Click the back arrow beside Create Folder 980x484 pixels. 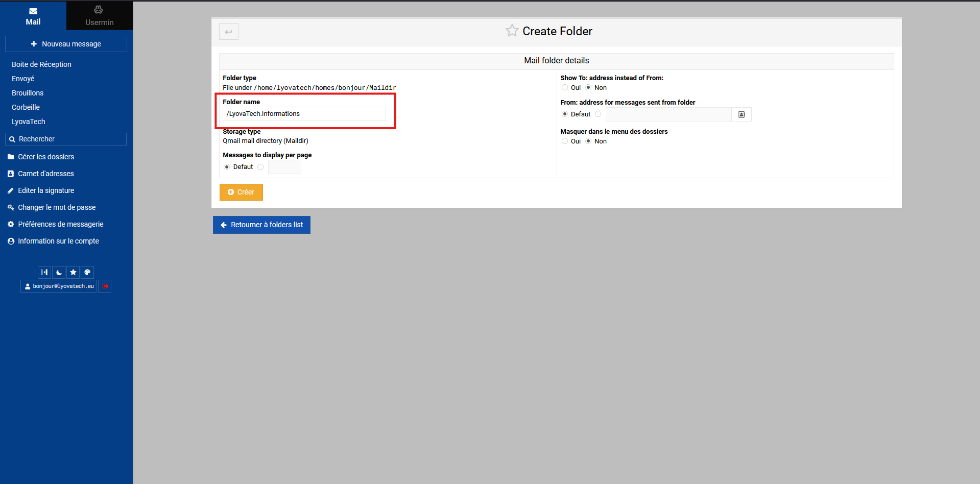click(229, 32)
